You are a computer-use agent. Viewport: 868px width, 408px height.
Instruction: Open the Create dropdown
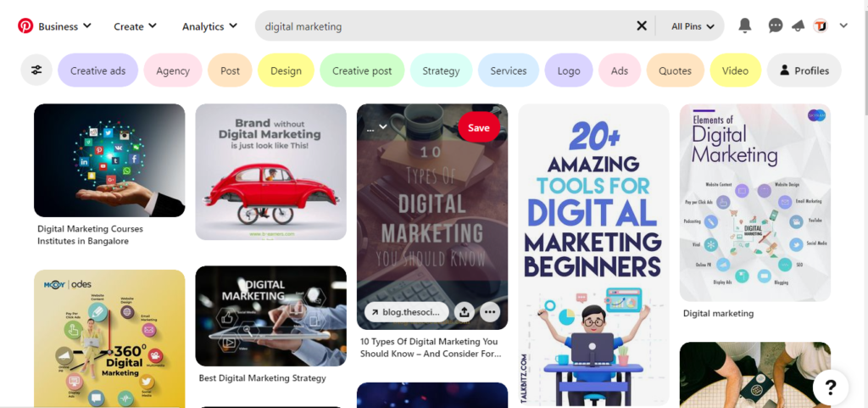point(135,26)
